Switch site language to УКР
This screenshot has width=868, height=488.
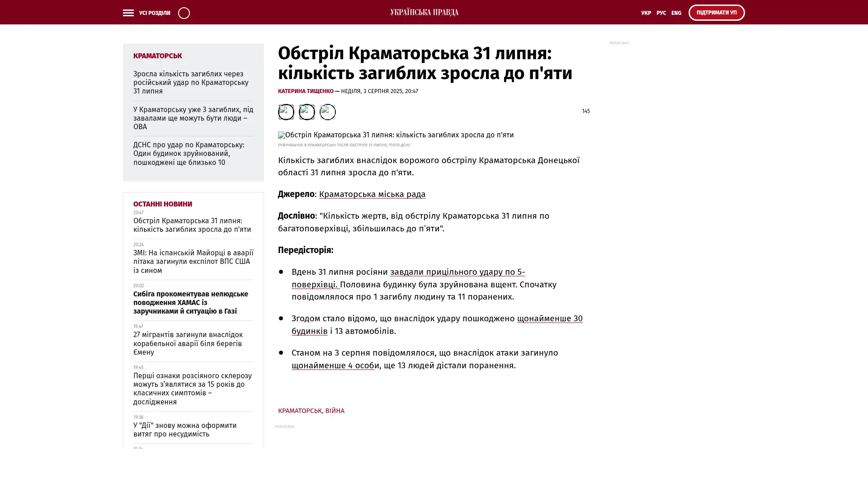point(646,13)
